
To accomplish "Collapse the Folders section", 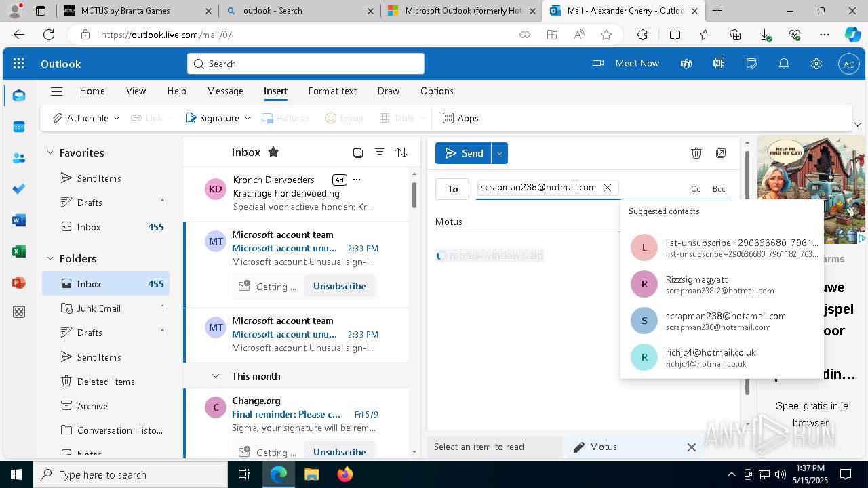I will (x=50, y=259).
